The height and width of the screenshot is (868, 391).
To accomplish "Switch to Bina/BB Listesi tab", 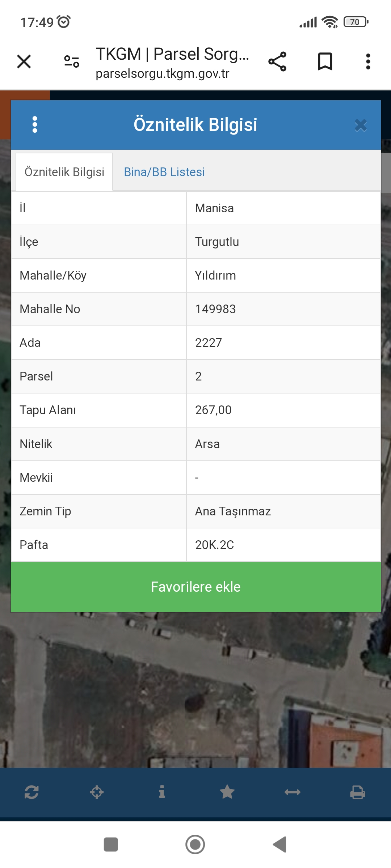I will (x=164, y=172).
